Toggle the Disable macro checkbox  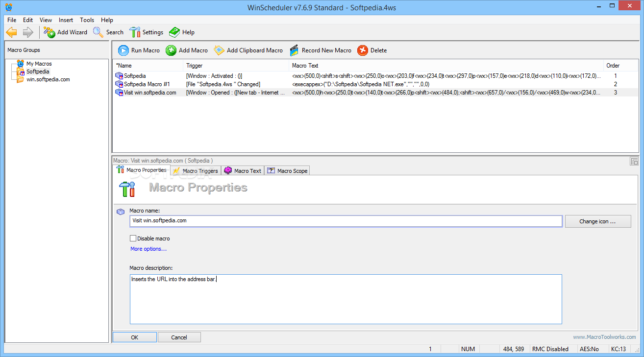click(x=133, y=238)
